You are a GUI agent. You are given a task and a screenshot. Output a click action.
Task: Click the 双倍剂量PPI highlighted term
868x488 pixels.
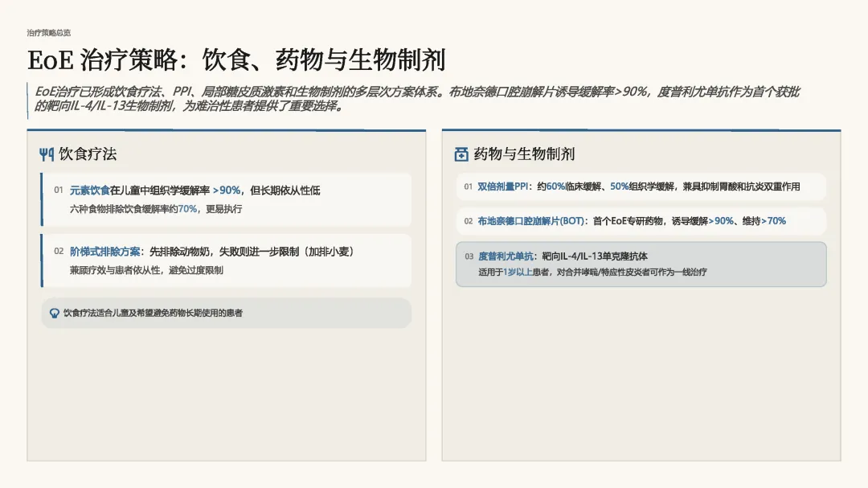pyautogui.click(x=502, y=187)
